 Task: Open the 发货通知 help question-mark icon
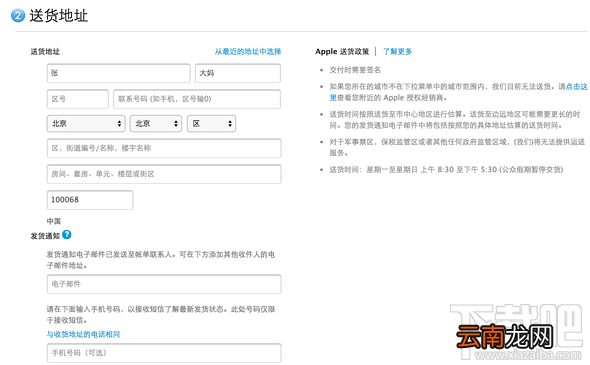coord(67,235)
